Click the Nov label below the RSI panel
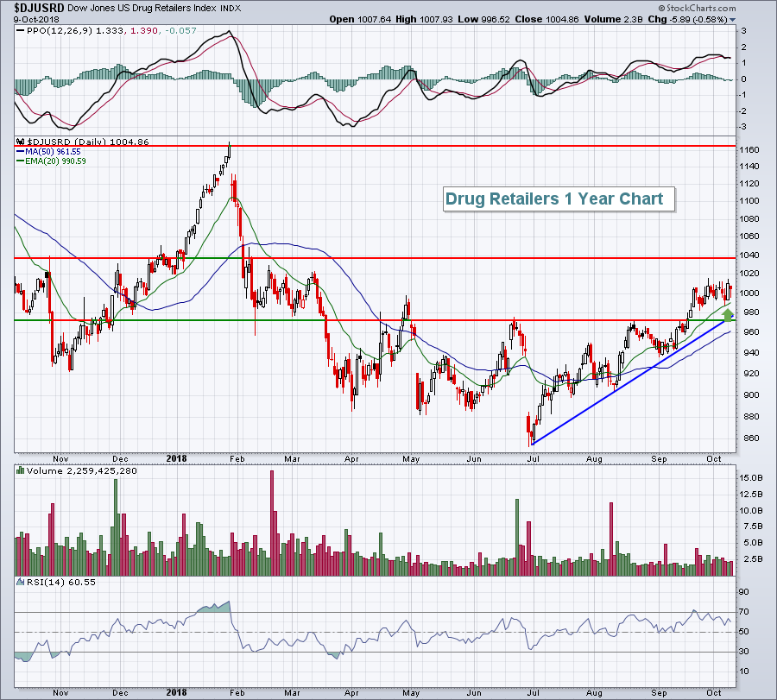 point(60,693)
